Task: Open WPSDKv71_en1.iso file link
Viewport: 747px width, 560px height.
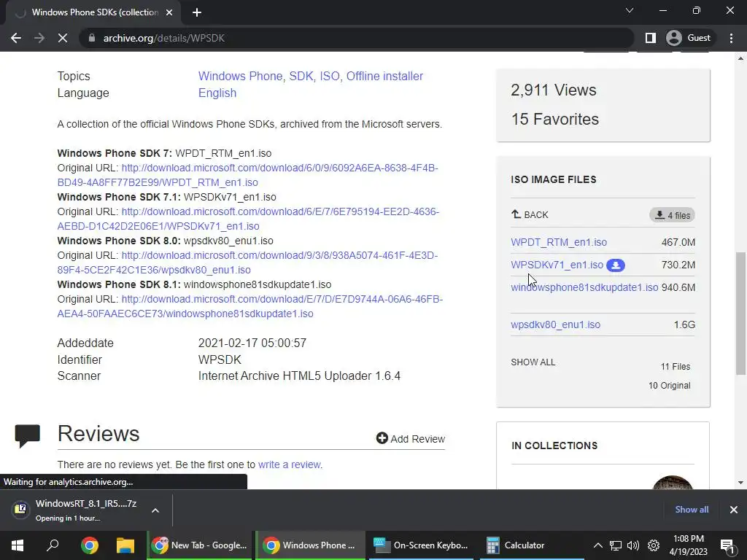Action: pyautogui.click(x=557, y=265)
